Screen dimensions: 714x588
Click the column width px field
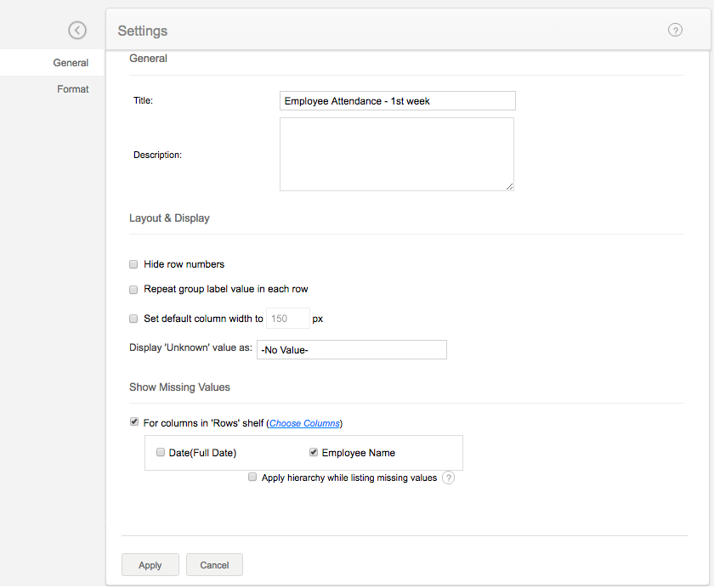tap(288, 319)
